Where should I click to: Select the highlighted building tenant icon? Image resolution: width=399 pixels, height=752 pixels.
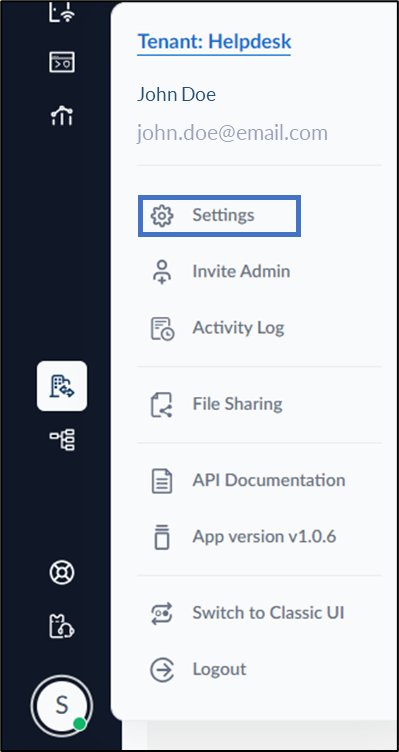(x=62, y=386)
